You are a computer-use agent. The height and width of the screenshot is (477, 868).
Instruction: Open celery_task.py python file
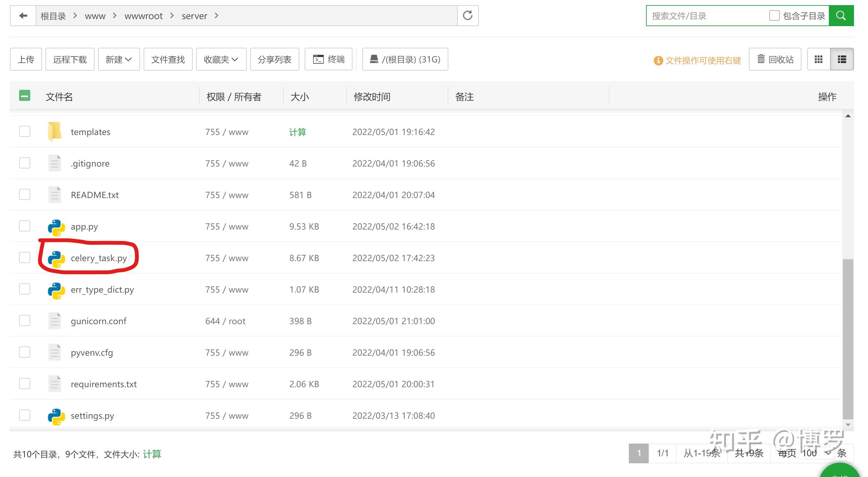(x=99, y=258)
